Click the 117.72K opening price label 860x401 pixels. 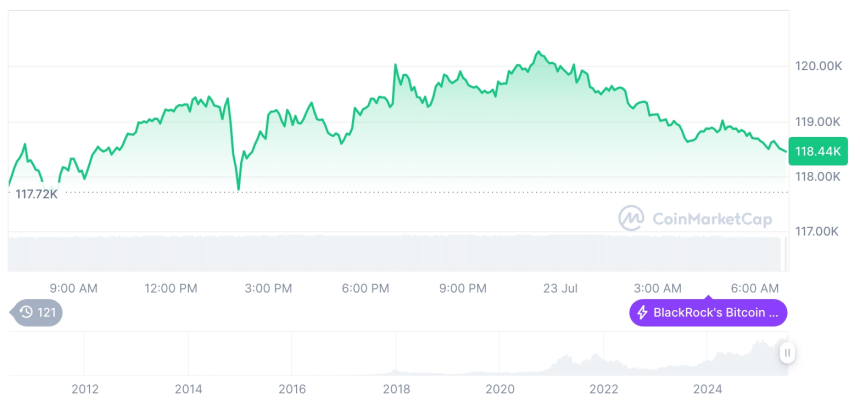coord(37,193)
